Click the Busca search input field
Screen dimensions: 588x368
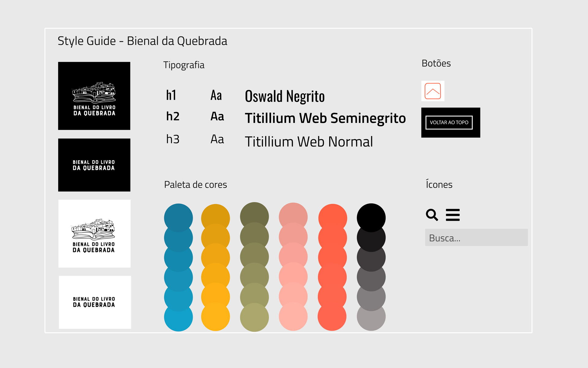pos(476,237)
